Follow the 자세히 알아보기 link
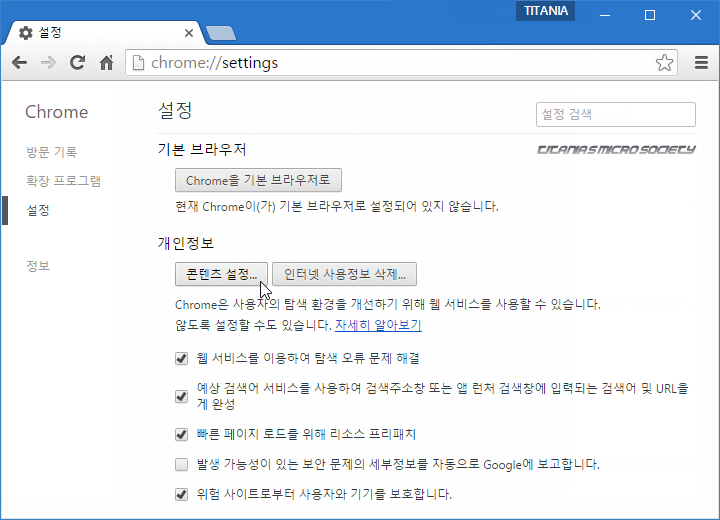Viewport: 720px width, 520px height. click(x=378, y=325)
